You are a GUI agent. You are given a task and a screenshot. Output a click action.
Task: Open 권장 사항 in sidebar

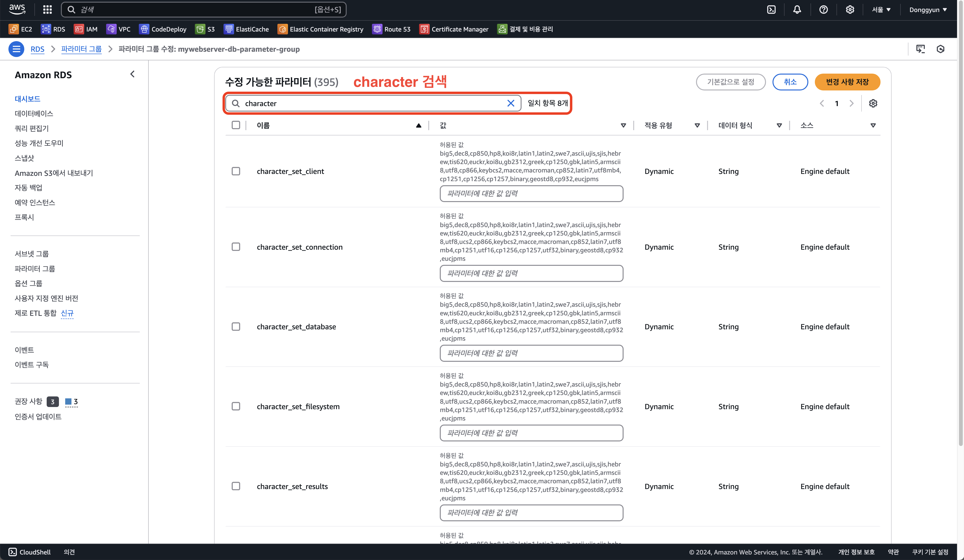point(28,401)
